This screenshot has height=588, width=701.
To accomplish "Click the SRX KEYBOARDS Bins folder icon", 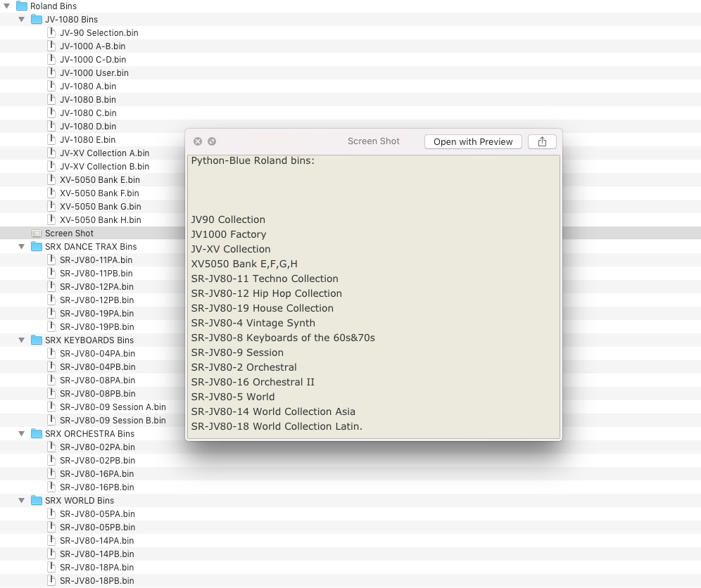I will coord(37,340).
